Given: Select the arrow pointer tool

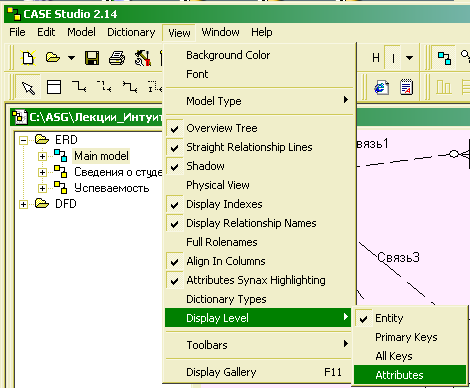Looking at the screenshot, I should pos(28,88).
